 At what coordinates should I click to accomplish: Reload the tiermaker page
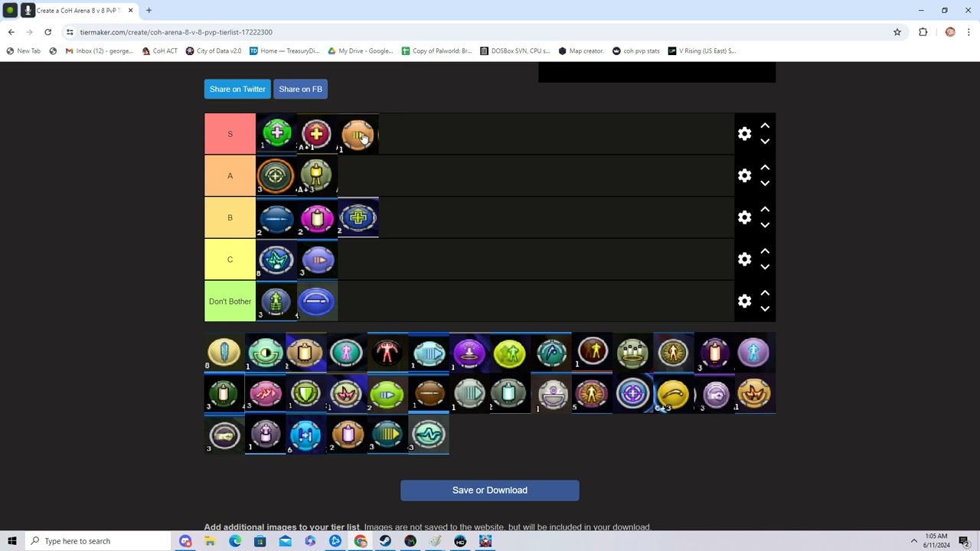47,32
